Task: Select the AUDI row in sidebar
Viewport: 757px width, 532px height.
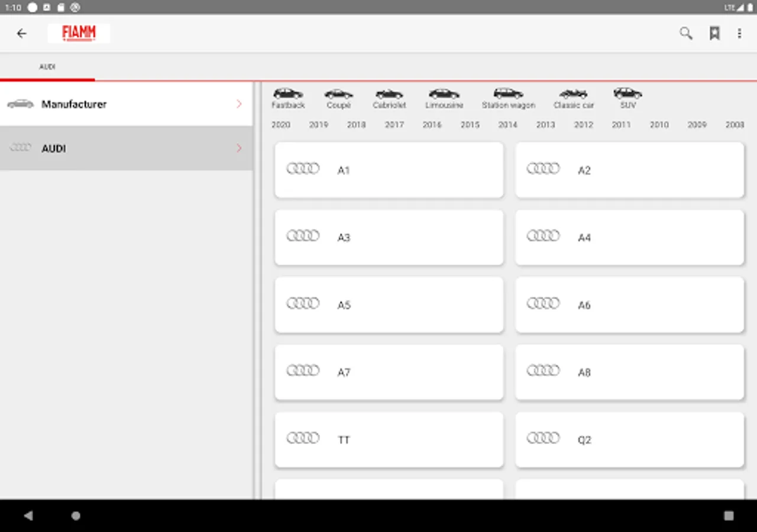Action: coord(126,148)
